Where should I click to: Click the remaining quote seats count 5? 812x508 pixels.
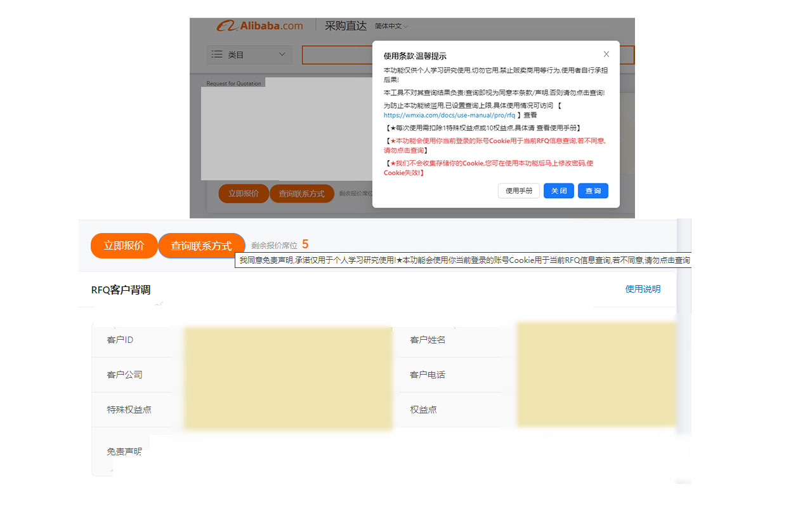(x=305, y=244)
